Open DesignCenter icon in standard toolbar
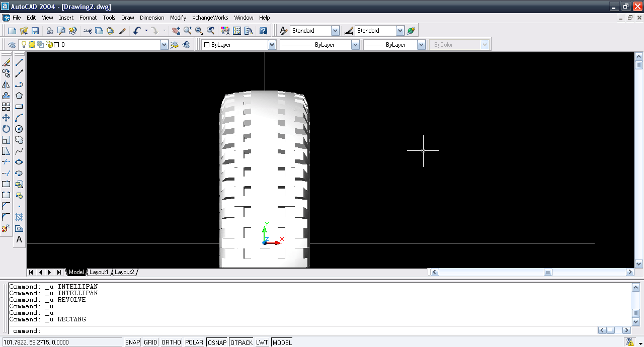 pyautogui.click(x=237, y=31)
